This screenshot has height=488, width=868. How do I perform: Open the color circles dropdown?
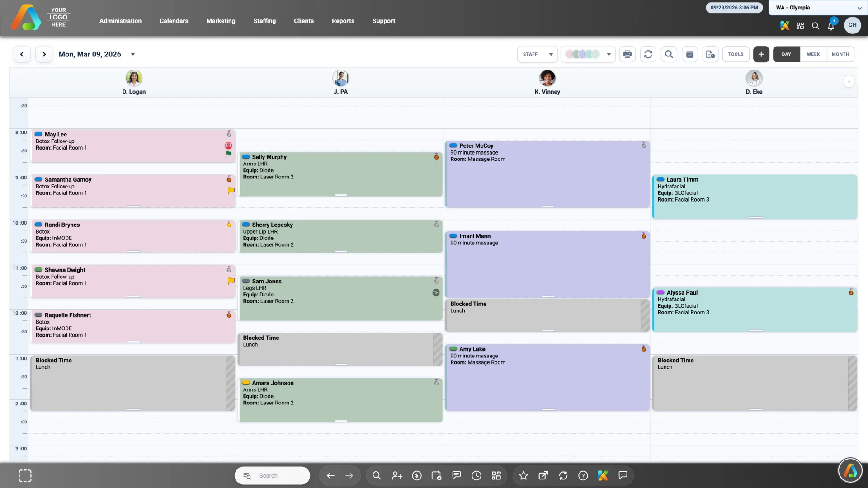pyautogui.click(x=588, y=54)
